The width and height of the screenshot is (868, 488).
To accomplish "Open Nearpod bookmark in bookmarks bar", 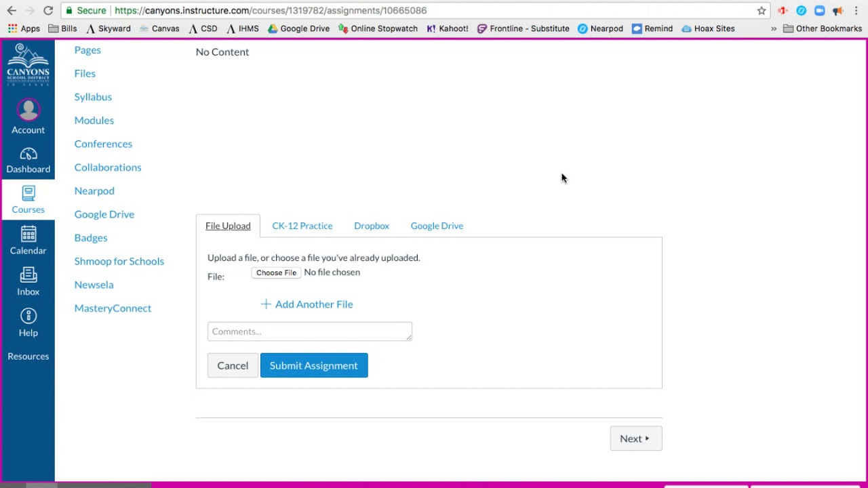I will tap(600, 28).
